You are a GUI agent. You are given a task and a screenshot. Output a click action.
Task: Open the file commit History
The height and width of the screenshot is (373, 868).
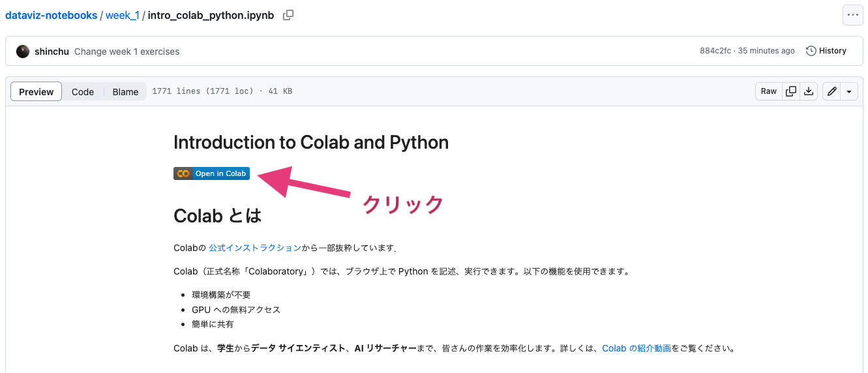pyautogui.click(x=826, y=51)
